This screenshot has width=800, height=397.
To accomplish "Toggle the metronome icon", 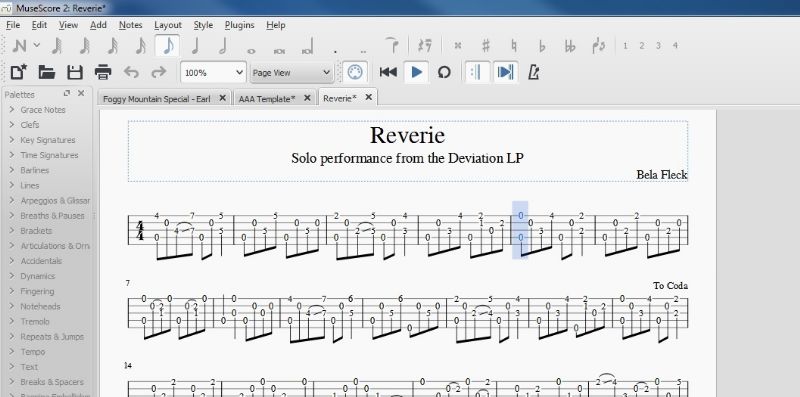I will point(534,72).
